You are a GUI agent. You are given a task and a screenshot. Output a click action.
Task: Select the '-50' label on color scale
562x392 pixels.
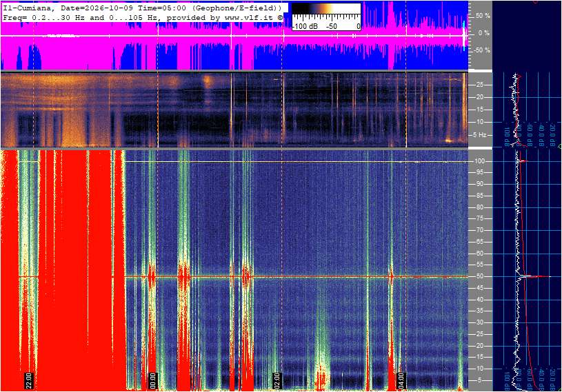click(x=331, y=26)
